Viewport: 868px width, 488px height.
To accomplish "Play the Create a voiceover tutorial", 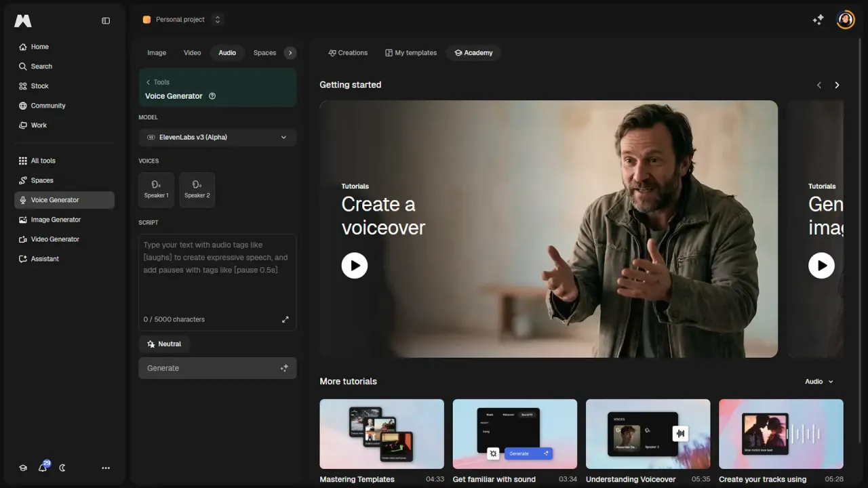I will coord(355,266).
